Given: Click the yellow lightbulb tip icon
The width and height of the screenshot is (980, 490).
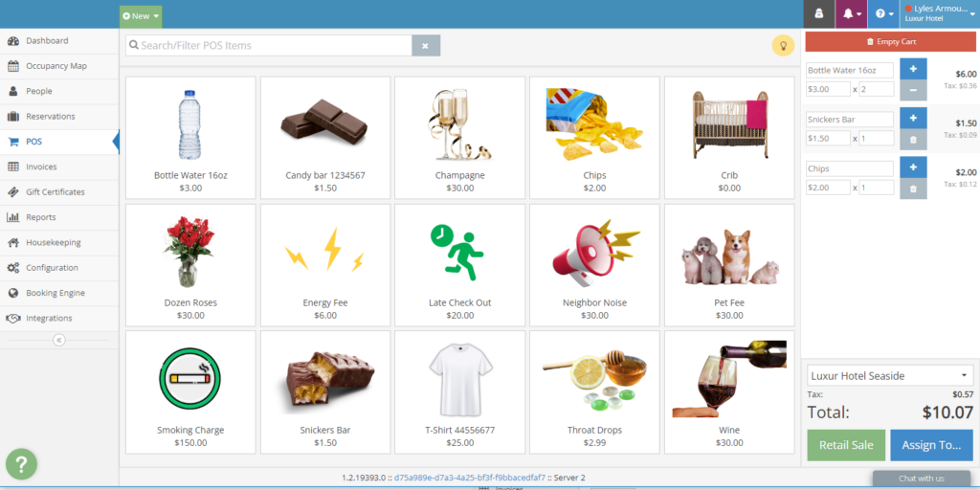Looking at the screenshot, I should [x=783, y=46].
